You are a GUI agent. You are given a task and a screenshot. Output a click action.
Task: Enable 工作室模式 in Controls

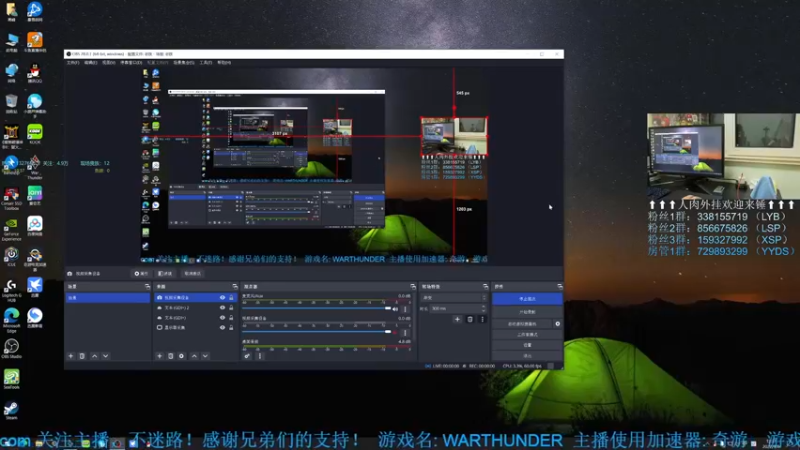pos(527,335)
